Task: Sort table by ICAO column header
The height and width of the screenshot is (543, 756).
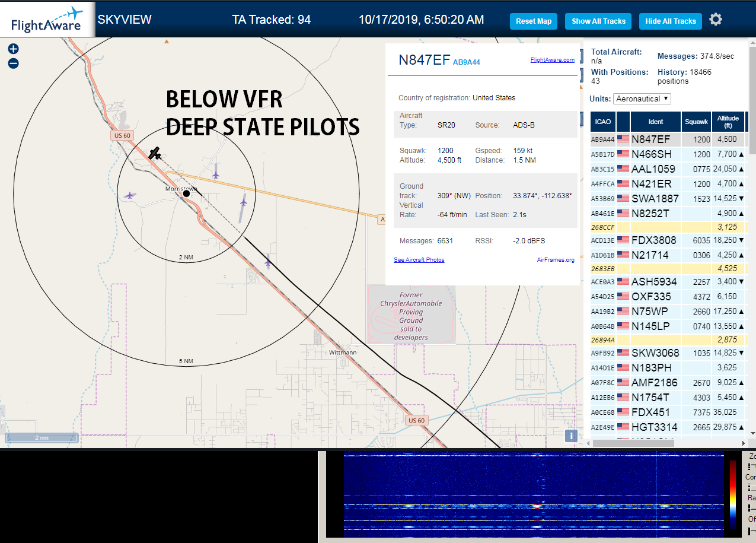Action: pyautogui.click(x=603, y=122)
